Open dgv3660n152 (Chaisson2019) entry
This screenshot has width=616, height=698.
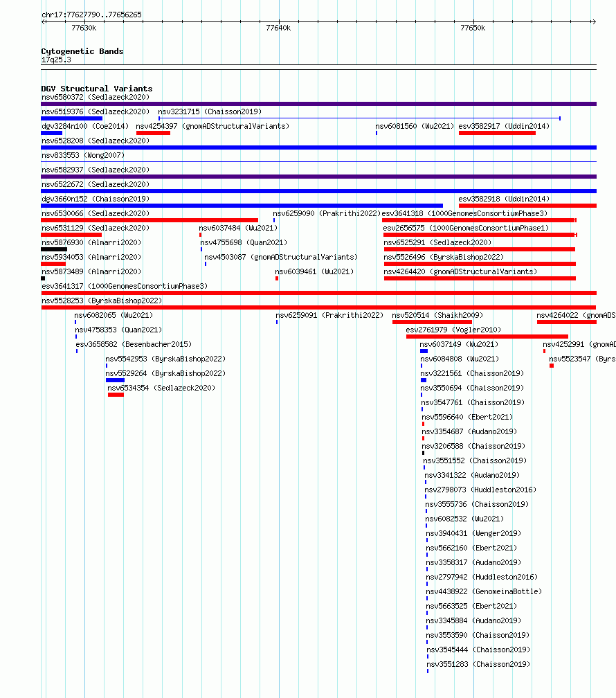(96, 199)
